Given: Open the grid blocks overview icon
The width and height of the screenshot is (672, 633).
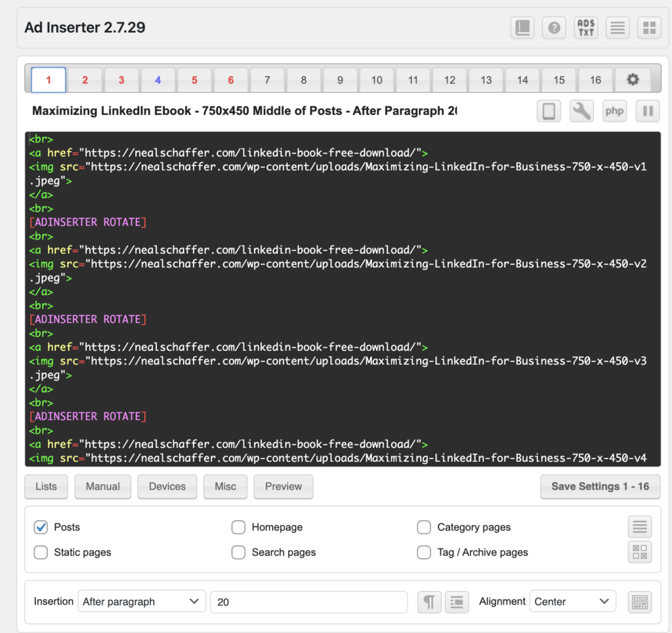Looking at the screenshot, I should coord(649,28).
